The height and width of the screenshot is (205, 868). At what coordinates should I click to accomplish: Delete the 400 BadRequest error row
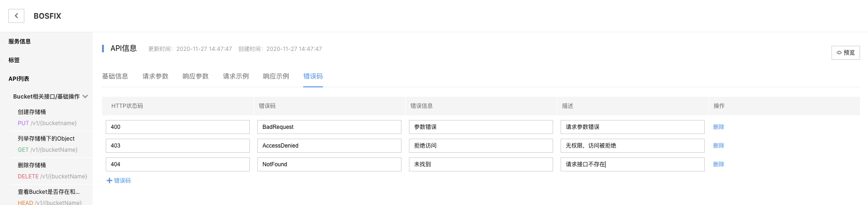click(719, 127)
